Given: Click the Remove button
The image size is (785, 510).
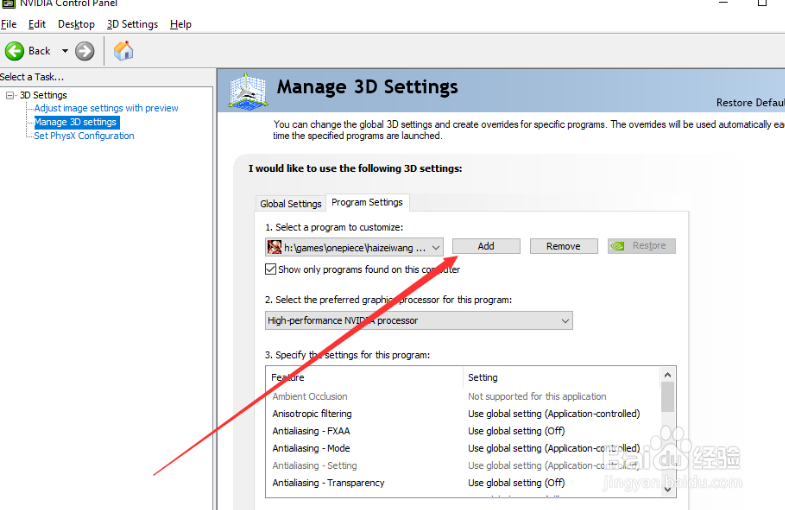Looking at the screenshot, I should [x=564, y=246].
